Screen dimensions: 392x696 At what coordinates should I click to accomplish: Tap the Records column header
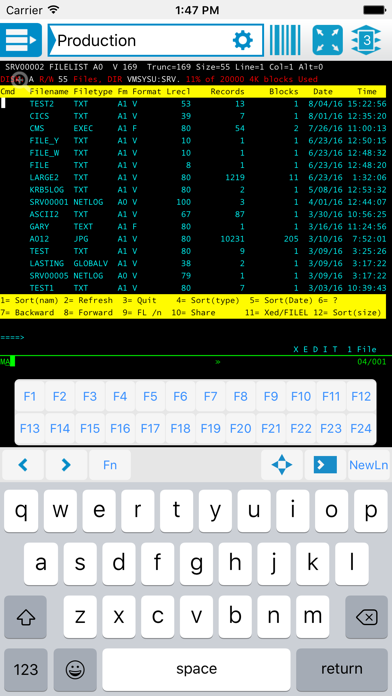click(x=227, y=91)
